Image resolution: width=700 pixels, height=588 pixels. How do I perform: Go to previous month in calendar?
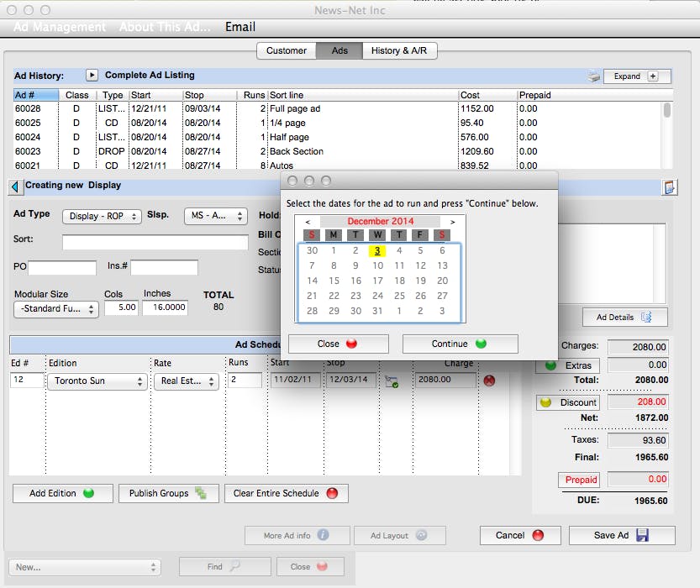308,222
